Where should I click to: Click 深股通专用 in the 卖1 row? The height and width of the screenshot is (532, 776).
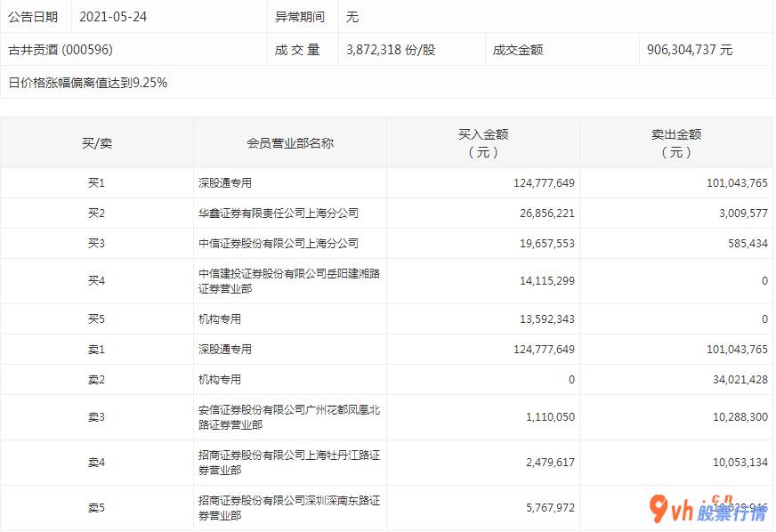[x=225, y=350]
